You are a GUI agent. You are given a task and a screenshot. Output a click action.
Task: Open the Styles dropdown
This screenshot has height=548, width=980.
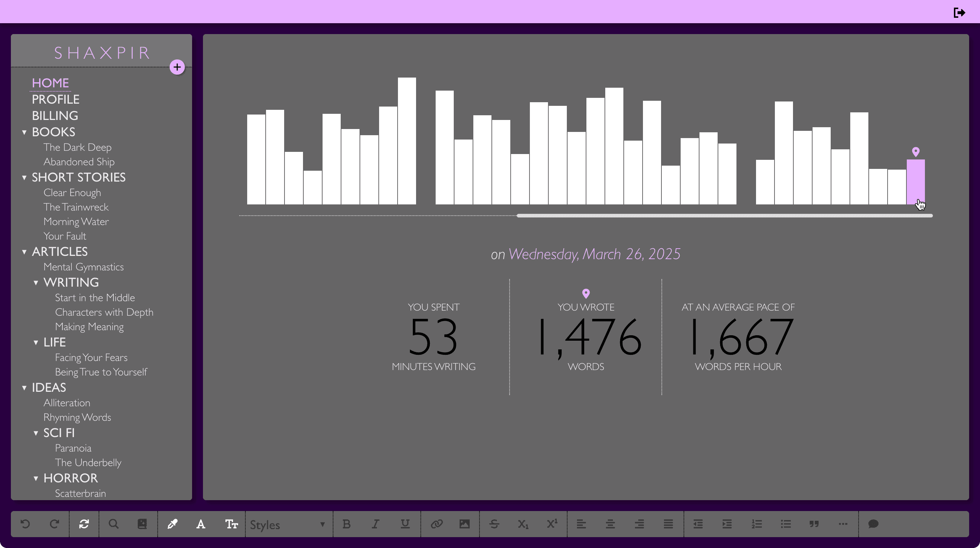coord(287,525)
